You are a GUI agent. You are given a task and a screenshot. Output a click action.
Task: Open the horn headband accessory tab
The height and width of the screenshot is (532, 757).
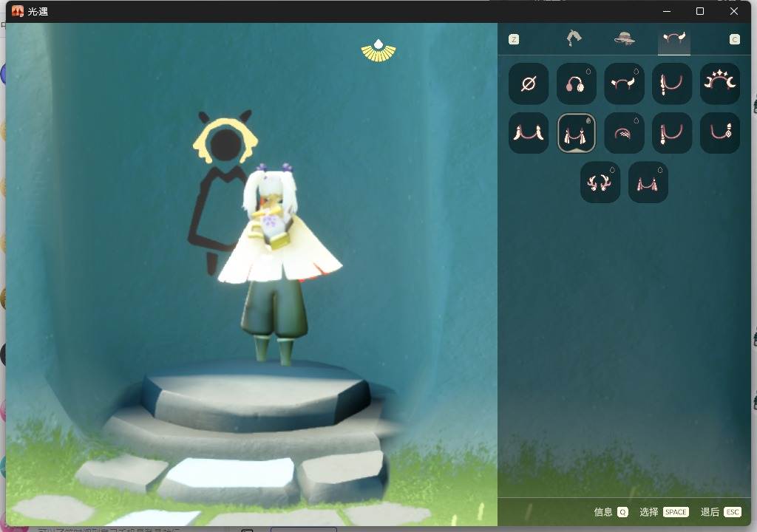pyautogui.click(x=674, y=38)
